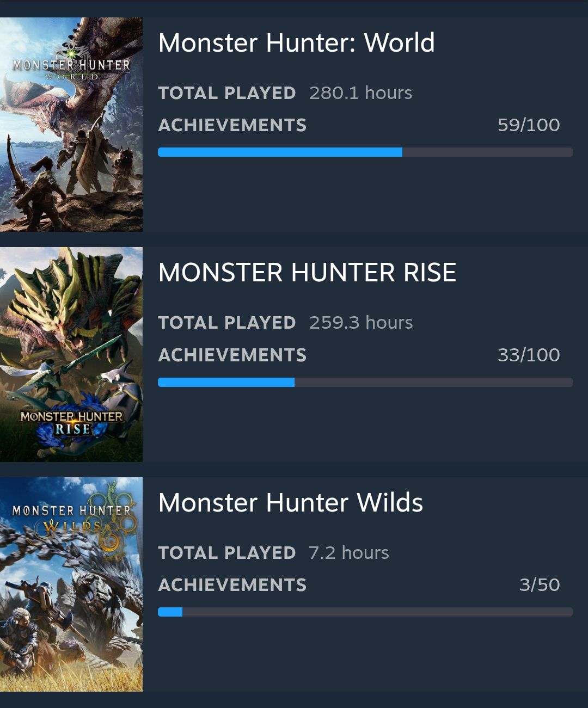Click the 33/100 achievements count
The image size is (588, 708).
coord(528,355)
